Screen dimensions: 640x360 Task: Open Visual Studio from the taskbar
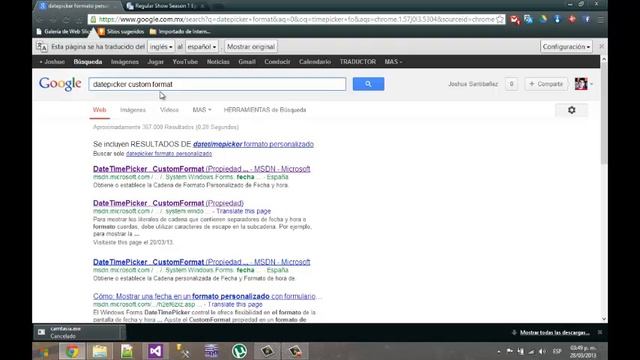[x=155, y=351]
